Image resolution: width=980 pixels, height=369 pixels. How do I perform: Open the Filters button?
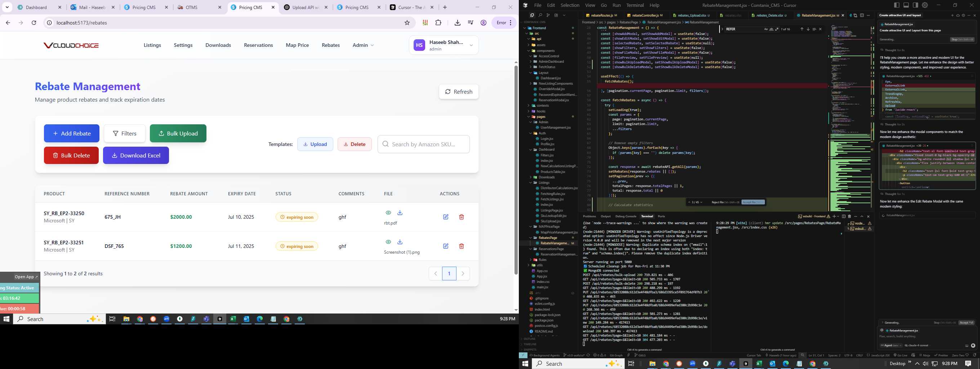(x=125, y=134)
